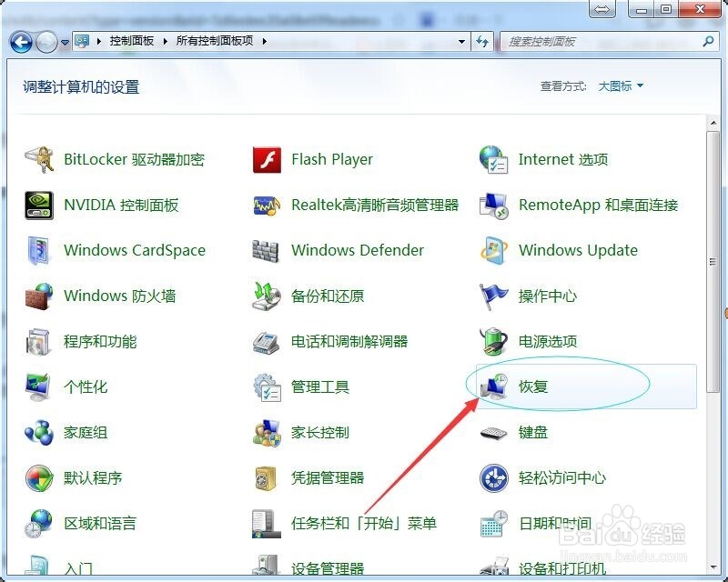Click the search magnifier icon

pyautogui.click(x=708, y=41)
